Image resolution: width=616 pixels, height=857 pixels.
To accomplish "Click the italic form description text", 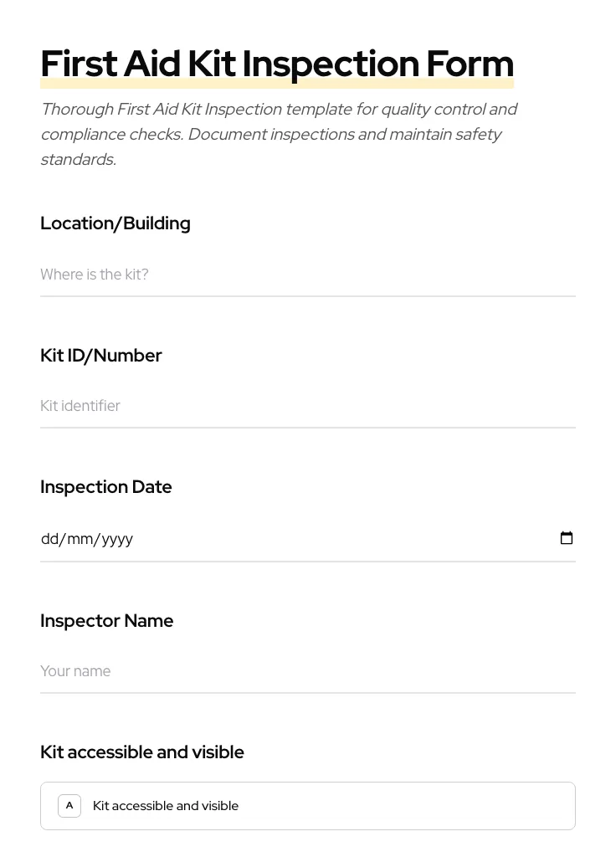I will pos(280,134).
